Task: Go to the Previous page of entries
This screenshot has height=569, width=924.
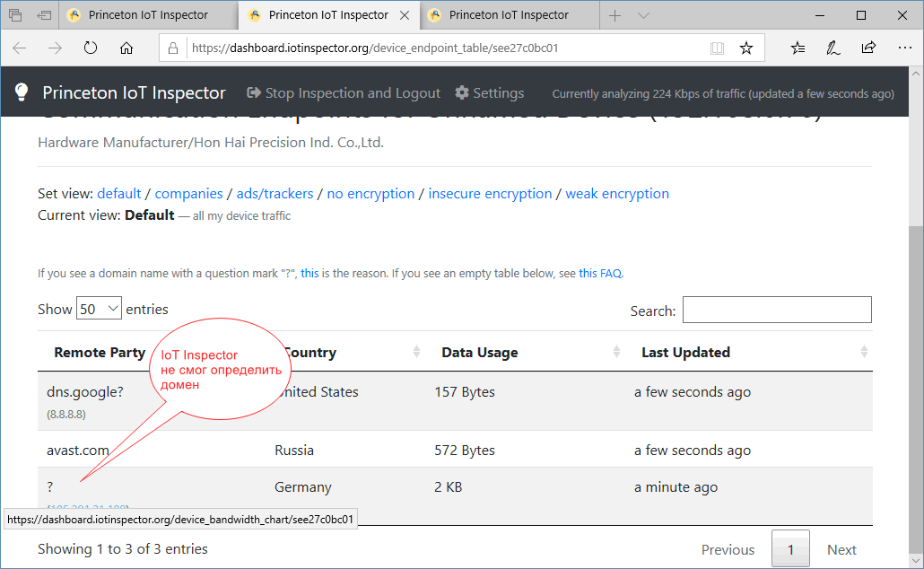Action: point(728,549)
